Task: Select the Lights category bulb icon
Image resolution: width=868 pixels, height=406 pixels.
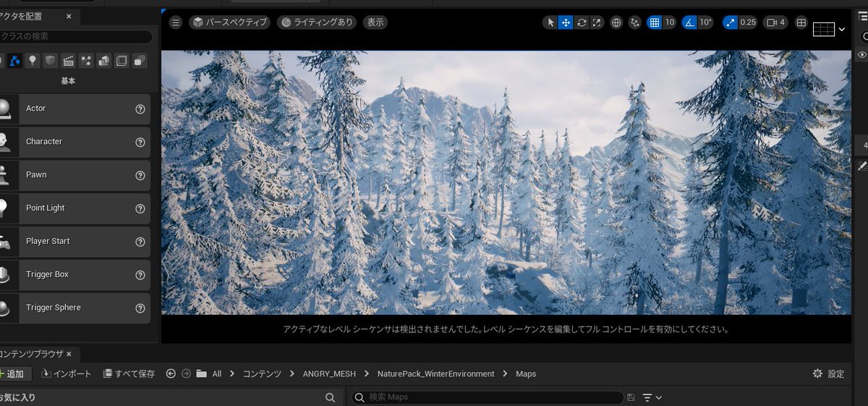Action: click(33, 61)
